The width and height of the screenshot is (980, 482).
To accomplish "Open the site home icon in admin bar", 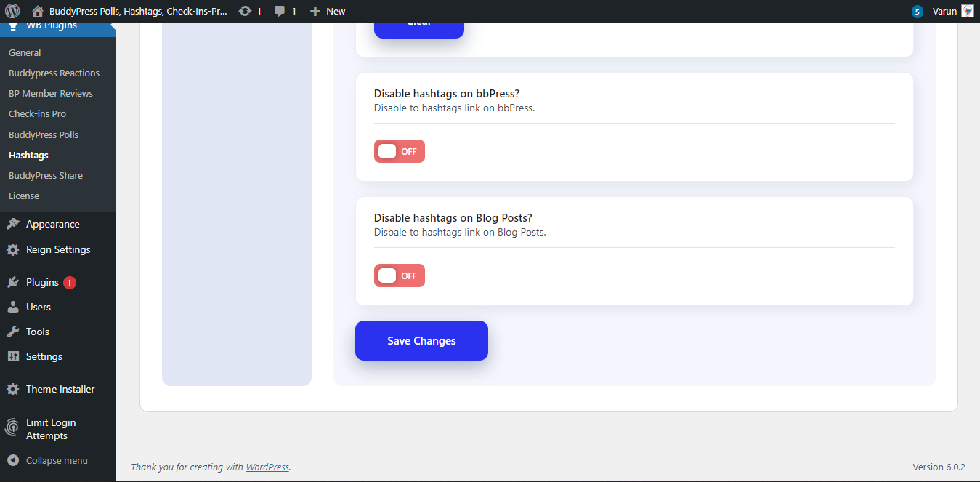I will coord(38,11).
